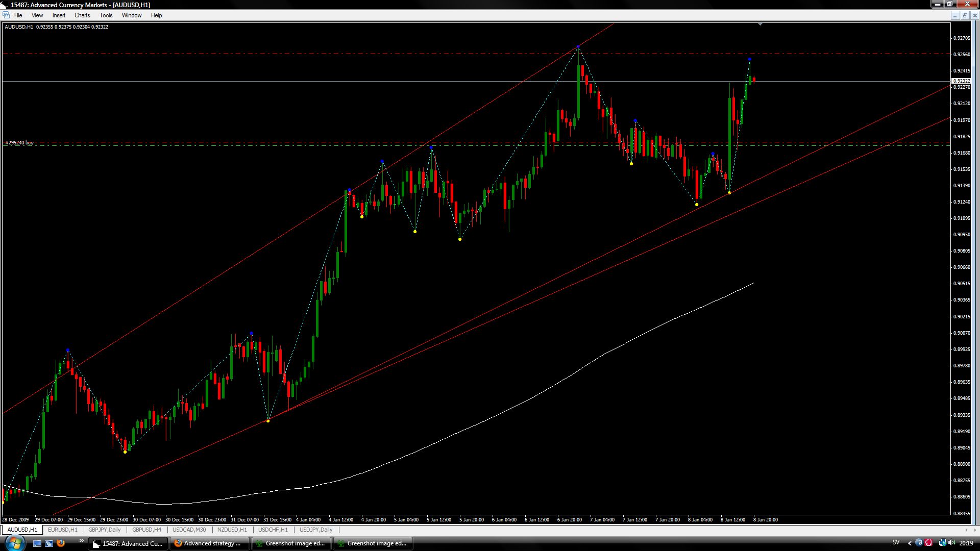Viewport: 980px width, 551px height.
Task: Open the USDJPY,Daily chart tab
Action: (x=315, y=530)
